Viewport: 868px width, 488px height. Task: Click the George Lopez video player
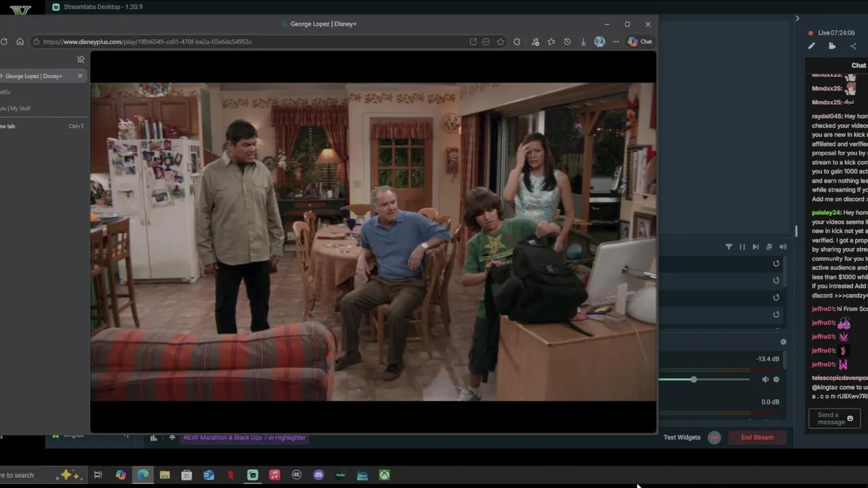[x=373, y=242]
